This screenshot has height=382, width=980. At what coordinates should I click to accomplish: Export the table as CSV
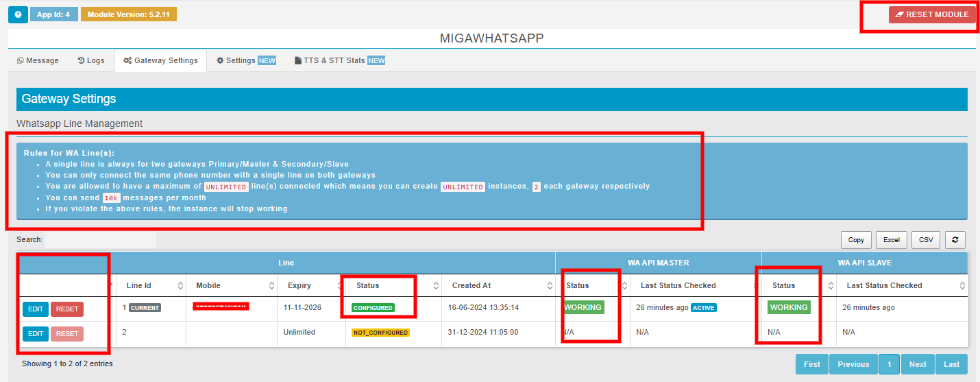click(926, 240)
